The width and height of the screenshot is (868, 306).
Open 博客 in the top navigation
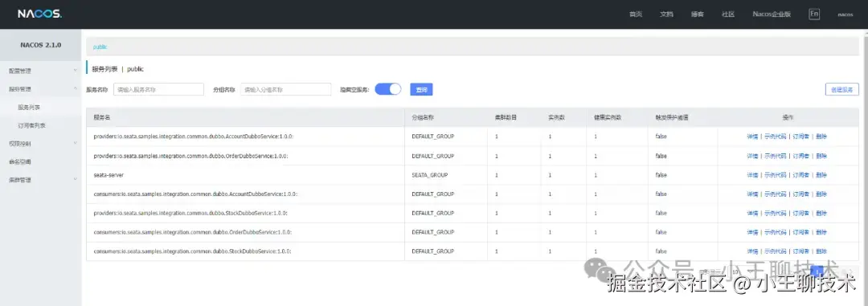pyautogui.click(x=698, y=14)
